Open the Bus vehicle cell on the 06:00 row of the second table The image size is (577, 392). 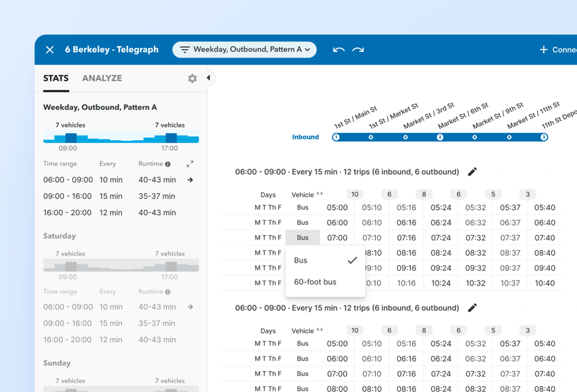tap(303, 359)
